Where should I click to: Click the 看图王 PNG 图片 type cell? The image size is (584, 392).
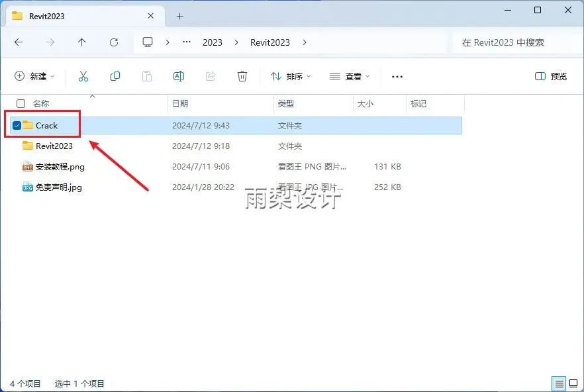[312, 167]
